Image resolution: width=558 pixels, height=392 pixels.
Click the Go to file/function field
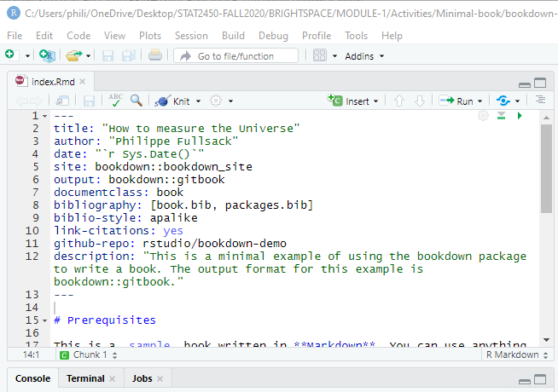pyautogui.click(x=235, y=56)
